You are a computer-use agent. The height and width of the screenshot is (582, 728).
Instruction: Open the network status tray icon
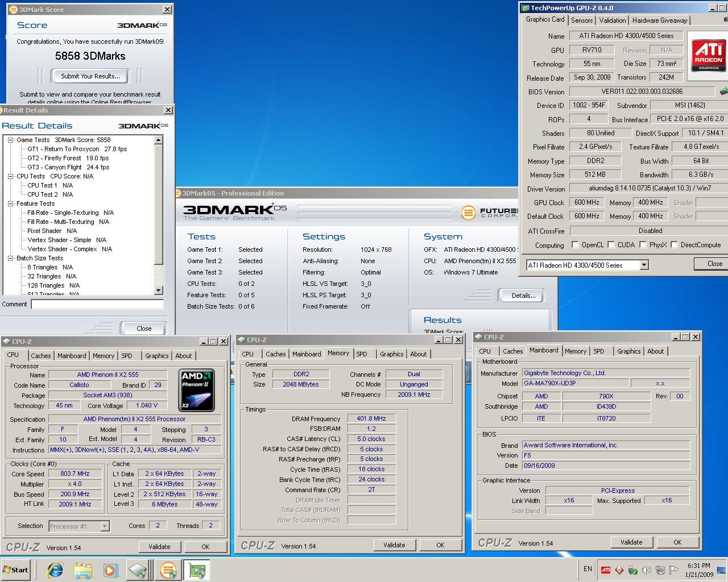(x=660, y=569)
